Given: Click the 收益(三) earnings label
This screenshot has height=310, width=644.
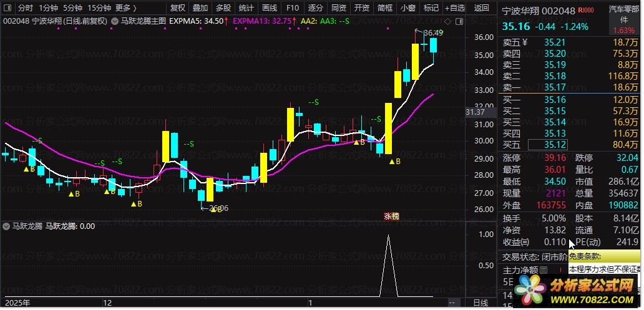Looking at the screenshot, I should pos(516,242).
